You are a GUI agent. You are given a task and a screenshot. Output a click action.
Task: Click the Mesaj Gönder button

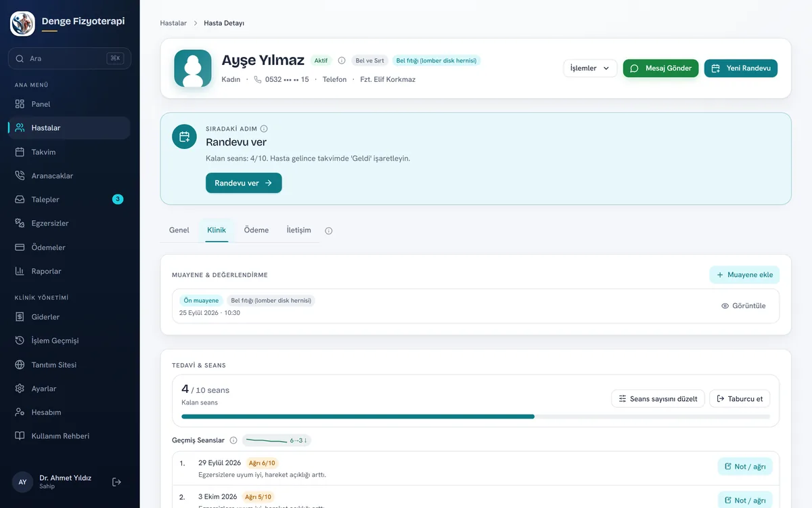(x=661, y=68)
